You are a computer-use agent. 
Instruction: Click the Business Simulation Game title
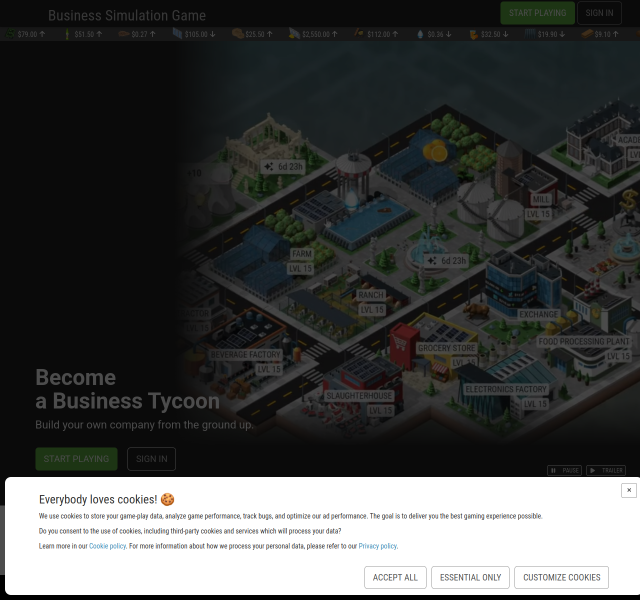127,16
